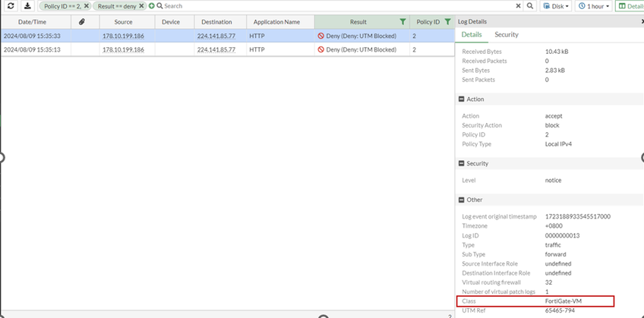Click destination IP in the 15:35:33 row
The width and height of the screenshot is (644, 318).
(x=216, y=36)
